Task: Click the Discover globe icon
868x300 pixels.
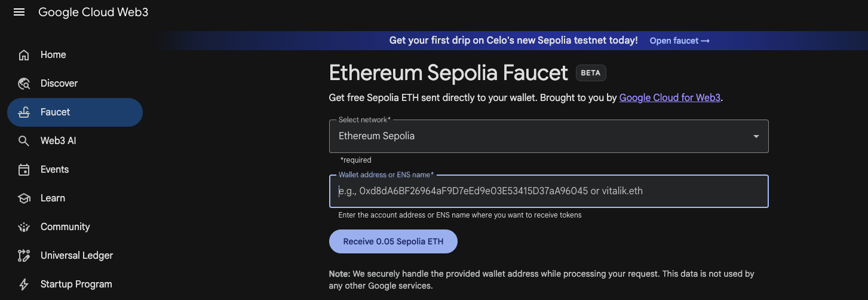Action: click(24, 84)
